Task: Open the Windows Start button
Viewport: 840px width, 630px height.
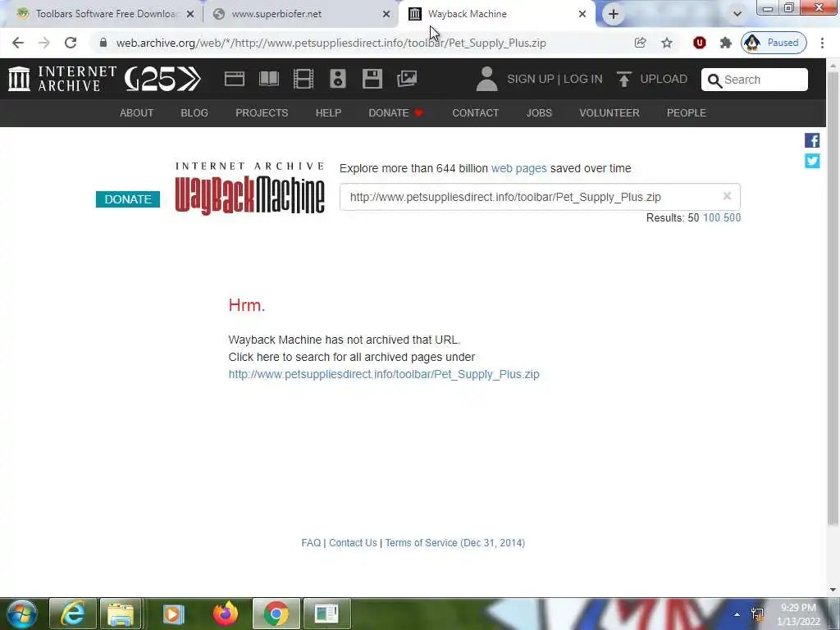Action: [x=21, y=614]
